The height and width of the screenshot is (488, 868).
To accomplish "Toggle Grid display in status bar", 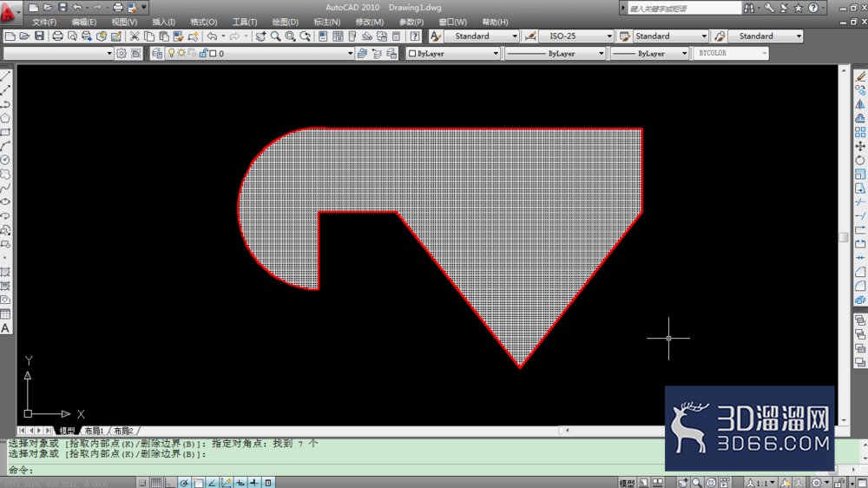I will 156,483.
